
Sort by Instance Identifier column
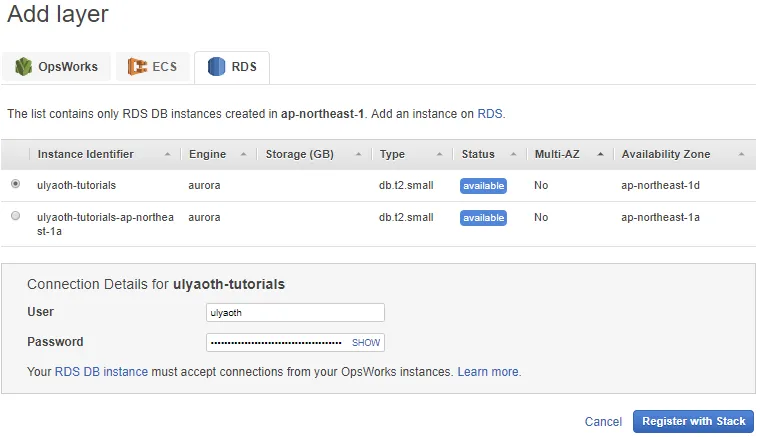pos(99,154)
